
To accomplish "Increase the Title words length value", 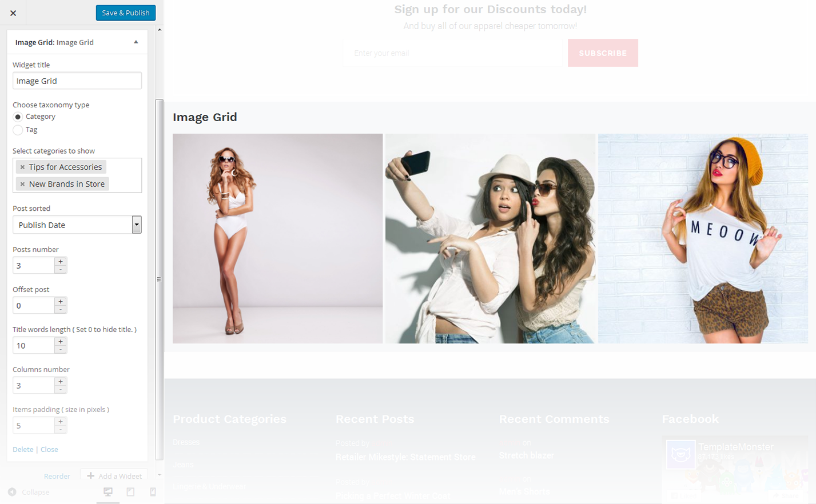I will (x=61, y=342).
